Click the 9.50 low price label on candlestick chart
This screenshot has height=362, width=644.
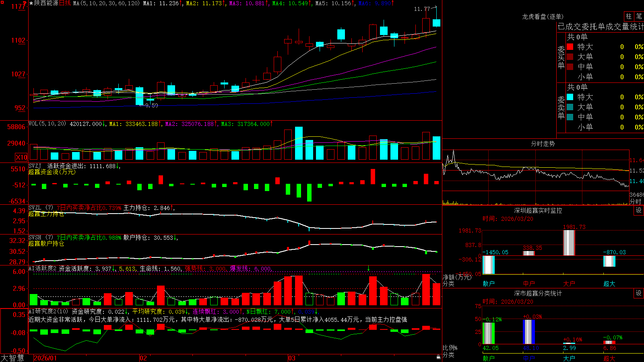pyautogui.click(x=152, y=105)
